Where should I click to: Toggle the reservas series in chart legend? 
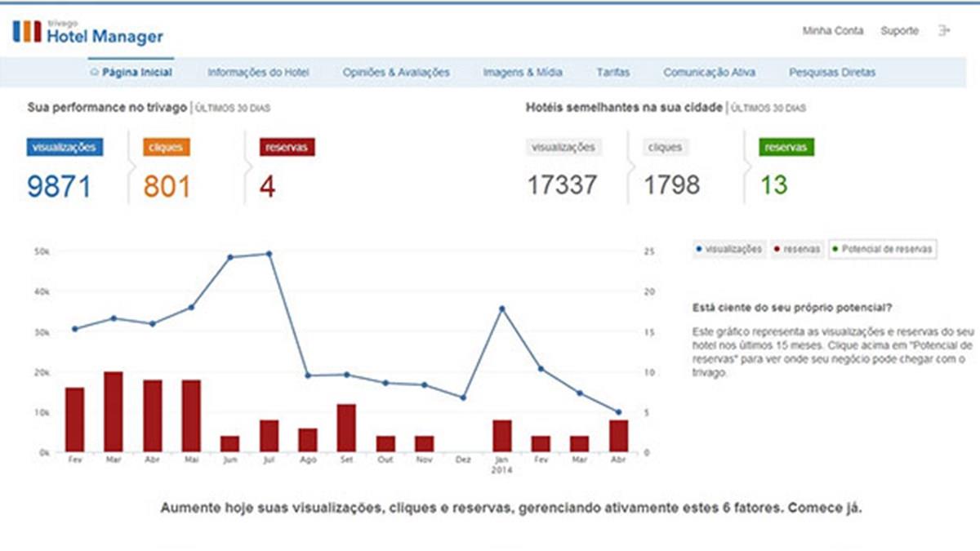coord(798,250)
